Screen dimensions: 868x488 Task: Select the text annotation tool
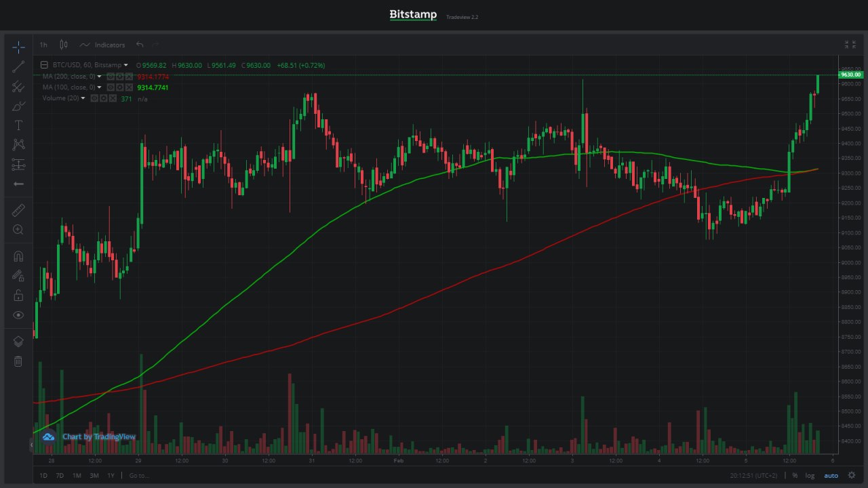[18, 125]
